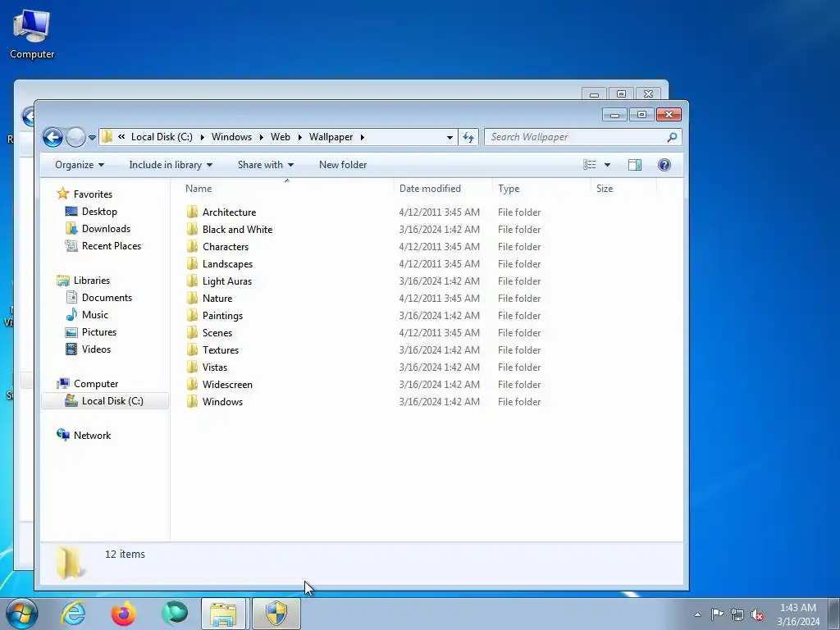Viewport: 840px width, 630px height.
Task: Select the Paintings folder
Action: pos(222,316)
